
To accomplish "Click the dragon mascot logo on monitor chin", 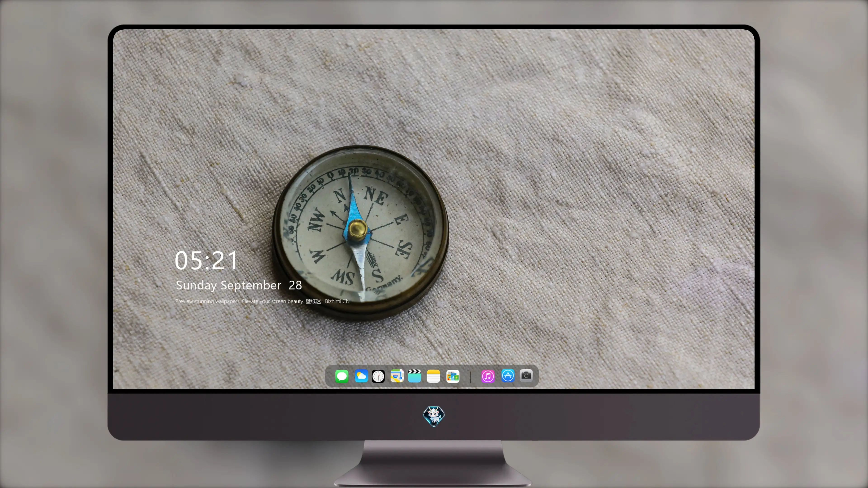I will pos(434,416).
